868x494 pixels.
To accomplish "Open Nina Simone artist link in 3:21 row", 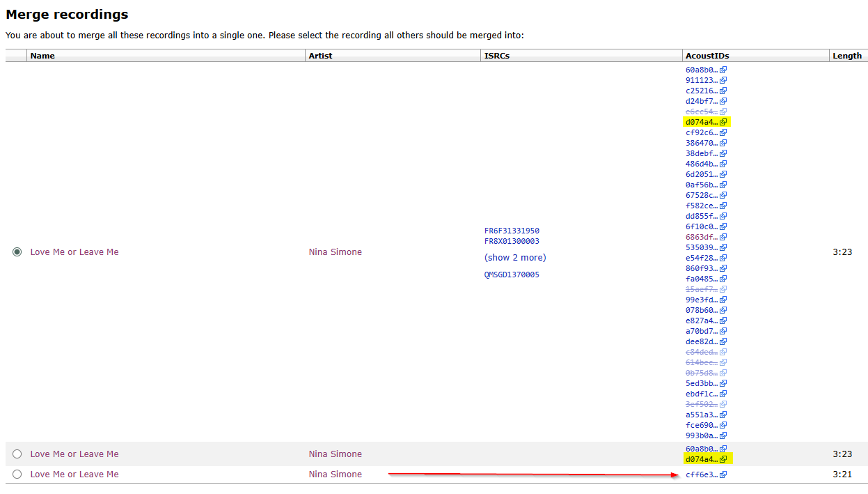I will (x=336, y=474).
